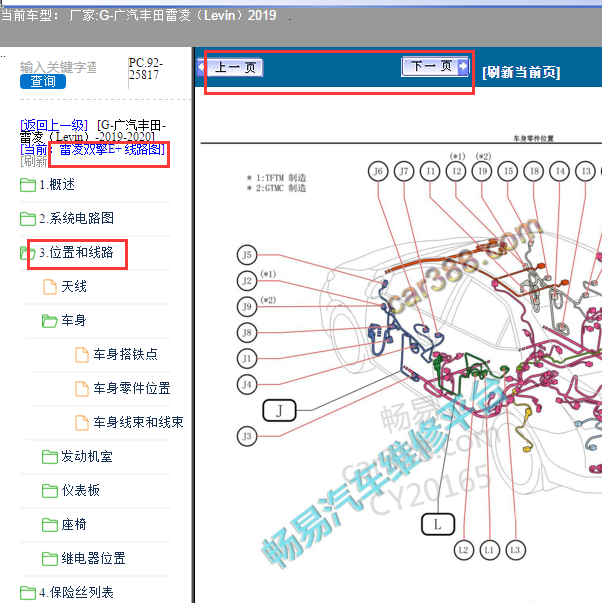Click the document icon beside 天线
This screenshot has height=603, width=602.
(50, 287)
